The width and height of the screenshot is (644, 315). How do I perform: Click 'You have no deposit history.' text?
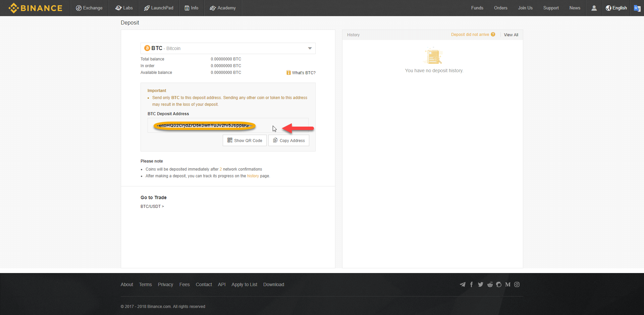(x=434, y=71)
